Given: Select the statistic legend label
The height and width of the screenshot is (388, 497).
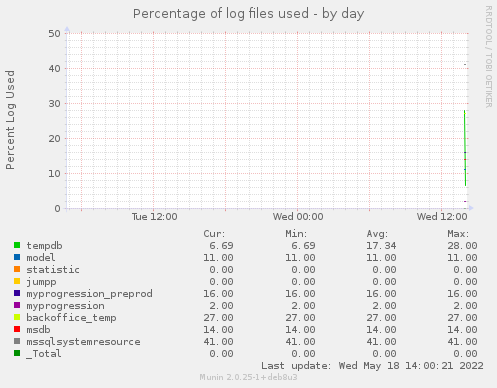Looking at the screenshot, I should 53,270.
